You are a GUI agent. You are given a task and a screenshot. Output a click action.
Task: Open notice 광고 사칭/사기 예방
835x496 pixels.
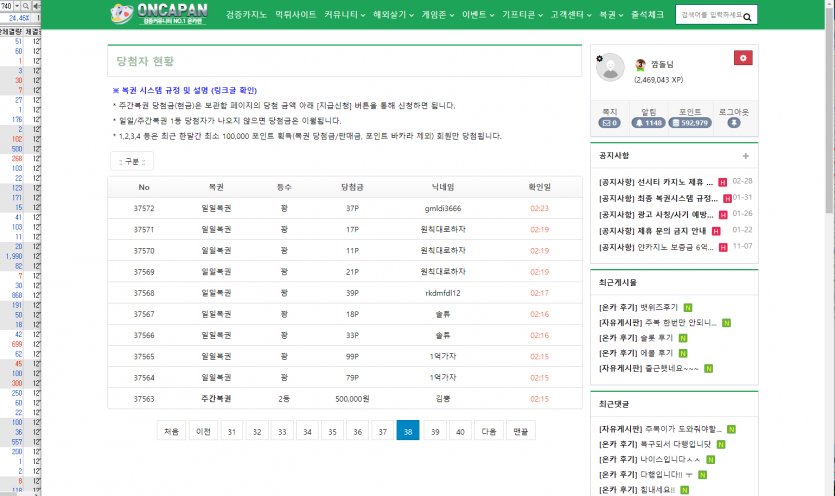(x=656, y=215)
